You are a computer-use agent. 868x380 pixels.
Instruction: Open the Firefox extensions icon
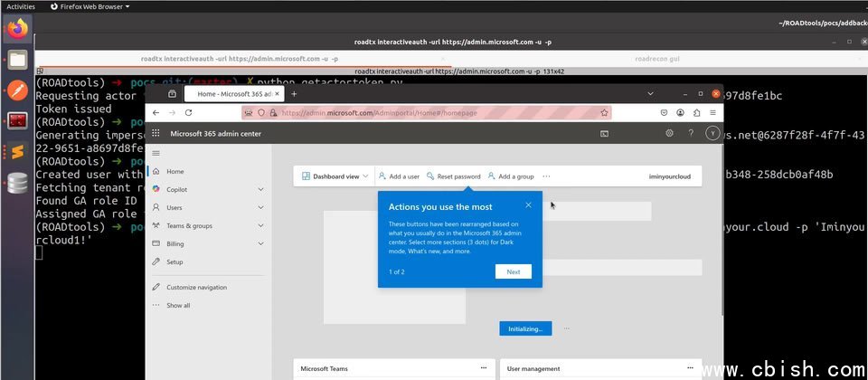[696, 112]
